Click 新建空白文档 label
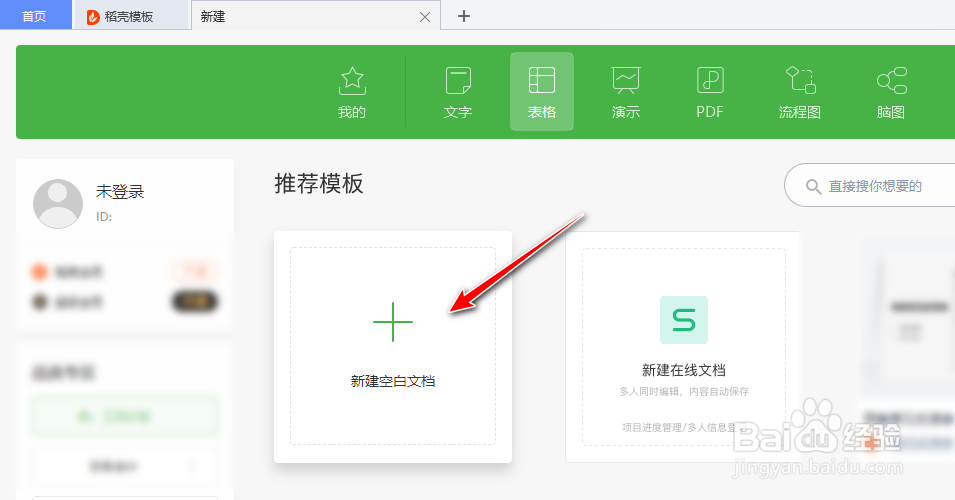The width and height of the screenshot is (955, 500). point(393,381)
